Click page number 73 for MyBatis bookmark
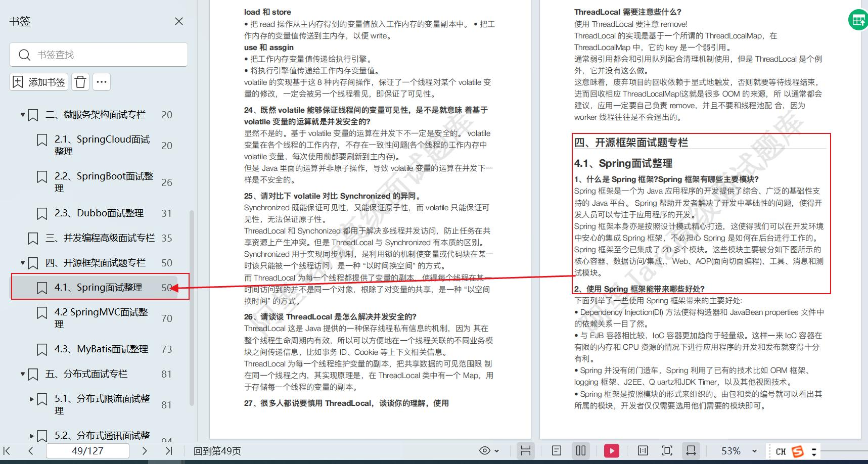This screenshot has width=868, height=464. pyautogui.click(x=167, y=349)
